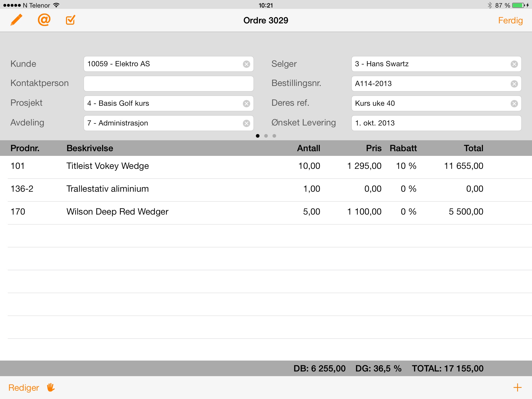Tap Ferdig to finish the order

coord(510,20)
